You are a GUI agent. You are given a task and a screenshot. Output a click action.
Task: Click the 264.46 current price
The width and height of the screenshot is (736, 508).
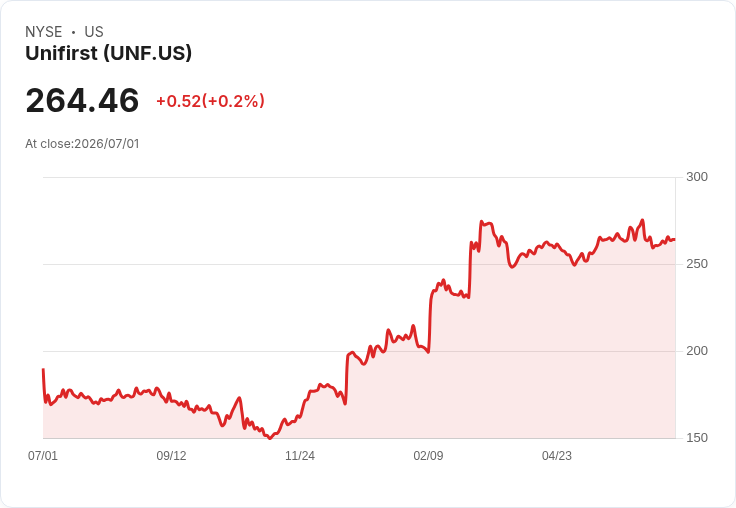[x=82, y=100]
